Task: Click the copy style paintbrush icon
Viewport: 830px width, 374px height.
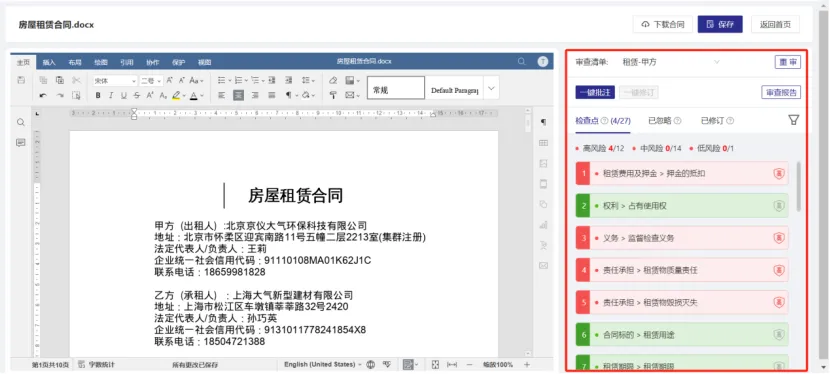Action: (x=333, y=96)
